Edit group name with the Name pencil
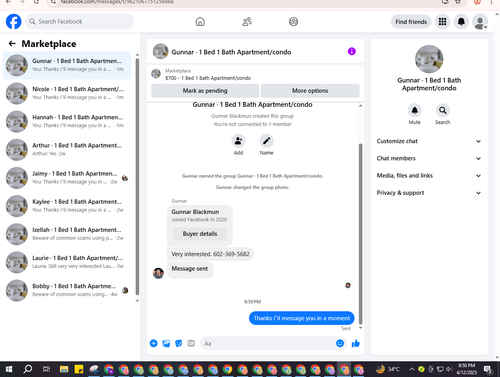 (x=266, y=141)
